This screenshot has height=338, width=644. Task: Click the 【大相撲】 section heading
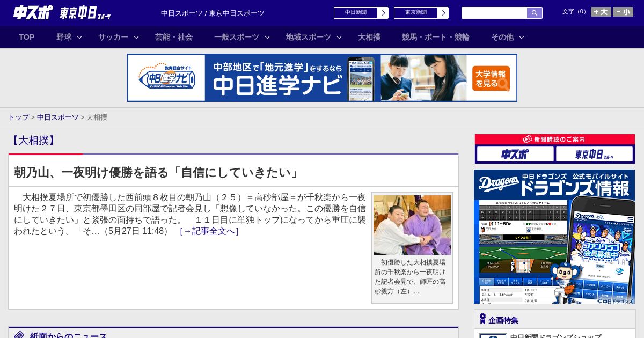33,141
